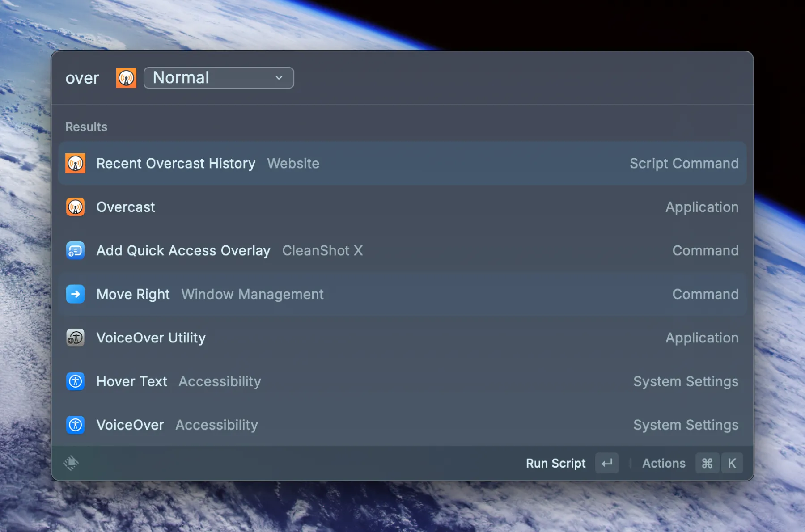Click the Hover Text accessibility icon

[x=75, y=381]
